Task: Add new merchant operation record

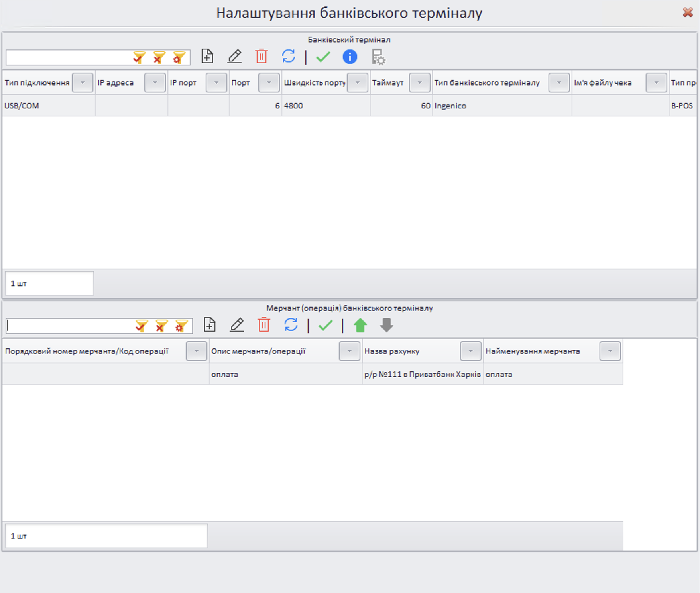Action: [x=210, y=325]
